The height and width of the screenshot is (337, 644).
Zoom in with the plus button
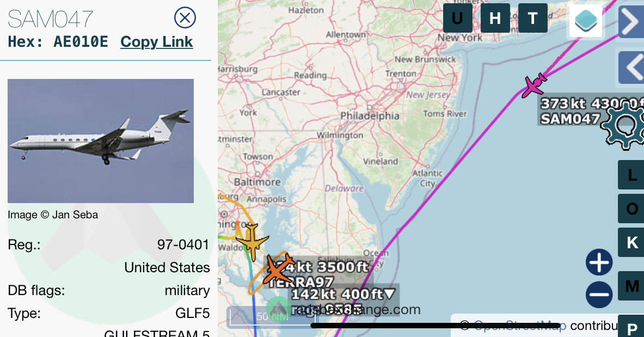pyautogui.click(x=599, y=262)
